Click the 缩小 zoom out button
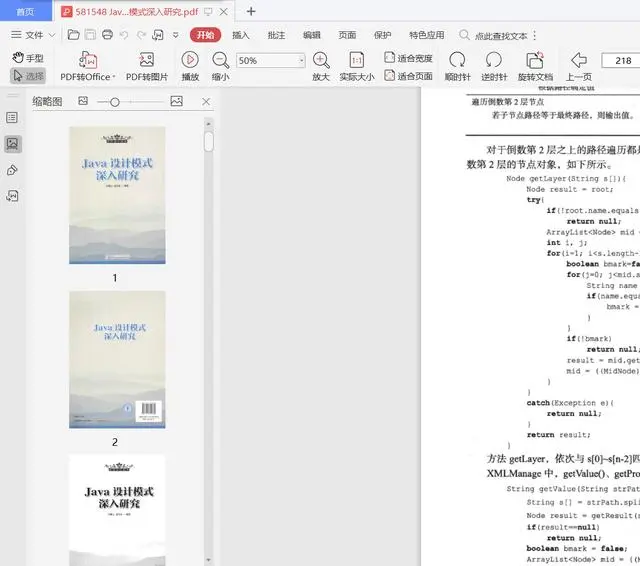640x566 pixels. (x=221, y=66)
